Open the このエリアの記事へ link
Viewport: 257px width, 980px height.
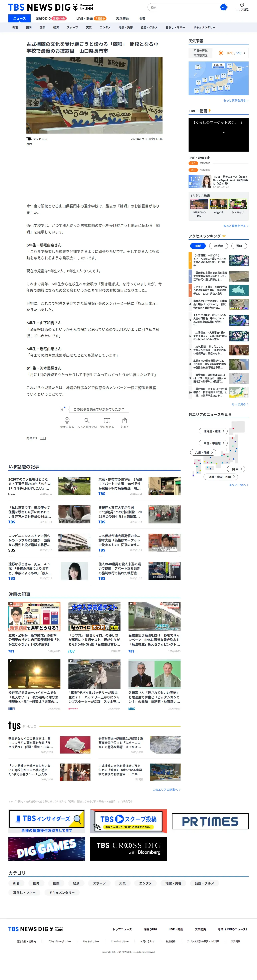tap(167, 790)
